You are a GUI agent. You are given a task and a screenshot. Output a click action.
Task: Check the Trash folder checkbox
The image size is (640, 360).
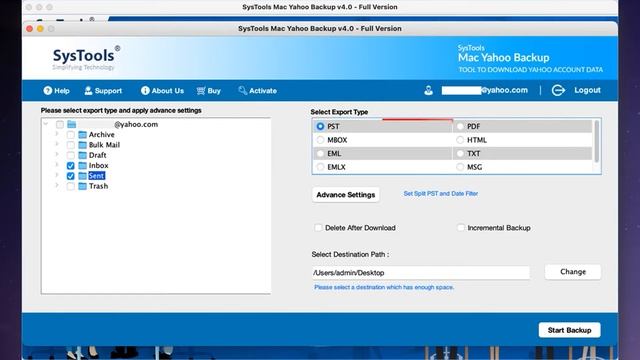point(71,186)
